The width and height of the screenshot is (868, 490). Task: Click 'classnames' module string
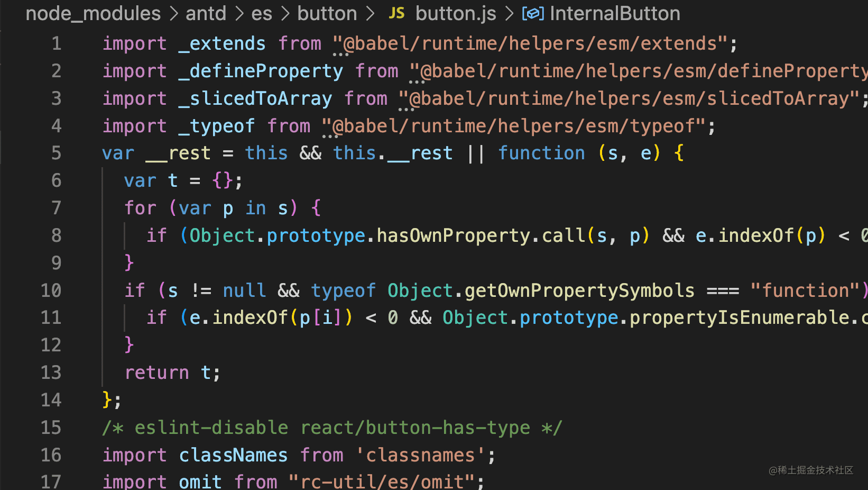(x=420, y=455)
